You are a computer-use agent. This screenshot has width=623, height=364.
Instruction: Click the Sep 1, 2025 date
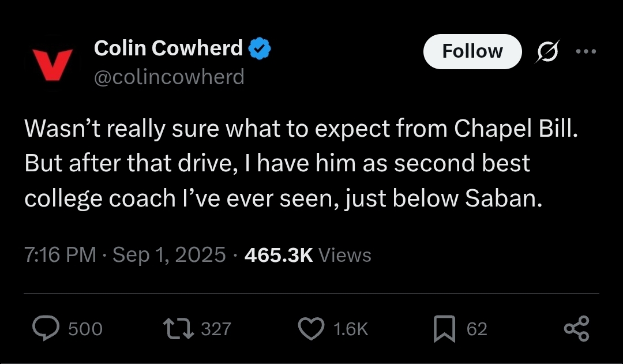169,255
